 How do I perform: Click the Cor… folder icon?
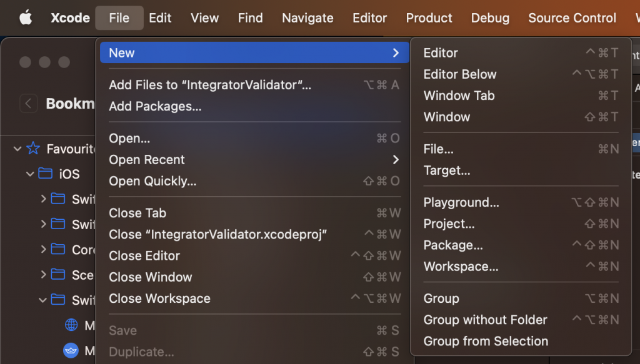pyautogui.click(x=58, y=248)
